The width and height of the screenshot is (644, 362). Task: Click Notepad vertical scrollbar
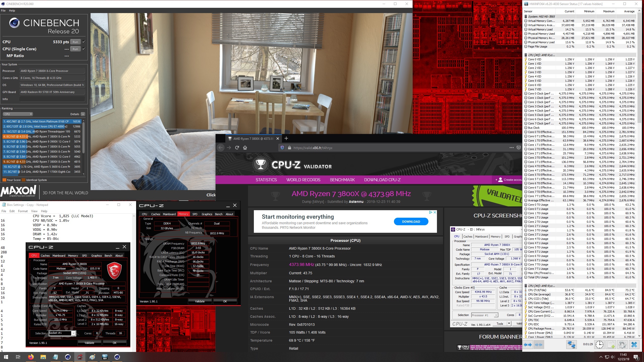(134, 283)
